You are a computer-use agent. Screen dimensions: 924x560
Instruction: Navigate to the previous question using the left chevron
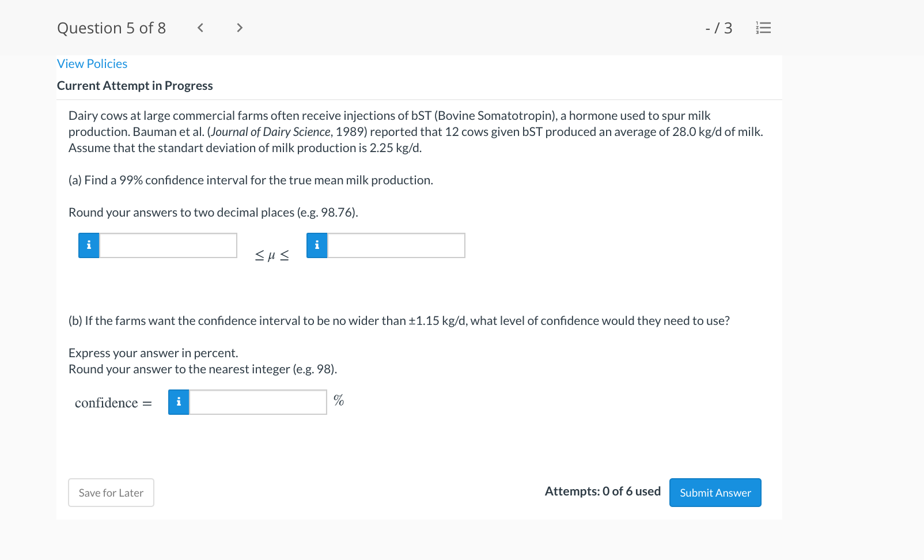(200, 27)
